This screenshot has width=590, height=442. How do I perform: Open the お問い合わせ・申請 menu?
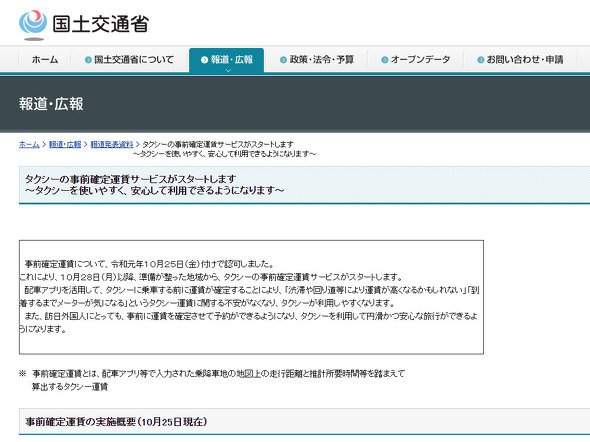[x=520, y=59]
